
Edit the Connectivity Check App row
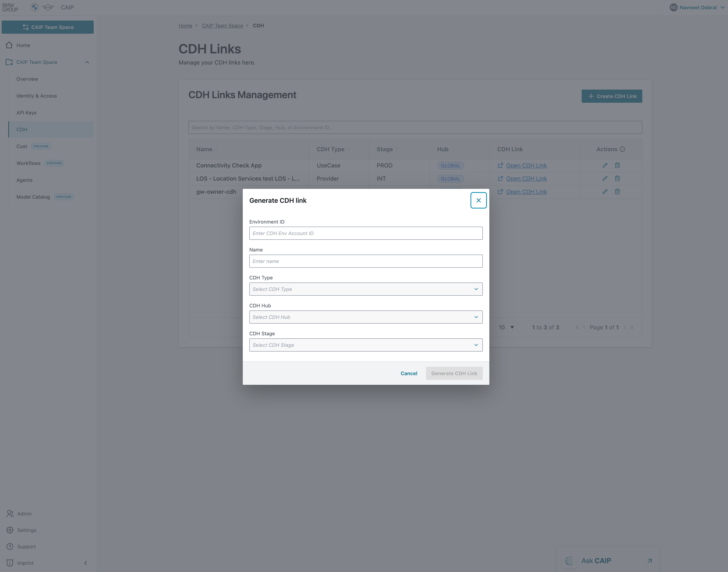click(605, 165)
